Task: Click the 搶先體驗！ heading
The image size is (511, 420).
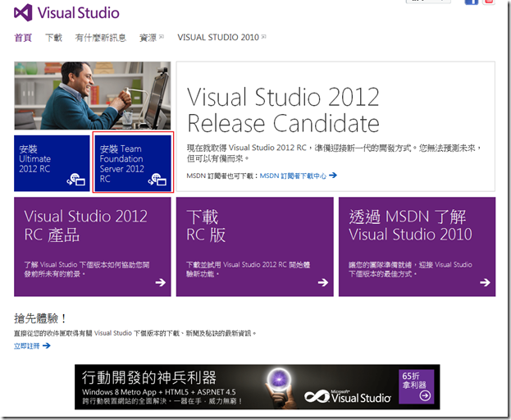Action: (x=40, y=318)
